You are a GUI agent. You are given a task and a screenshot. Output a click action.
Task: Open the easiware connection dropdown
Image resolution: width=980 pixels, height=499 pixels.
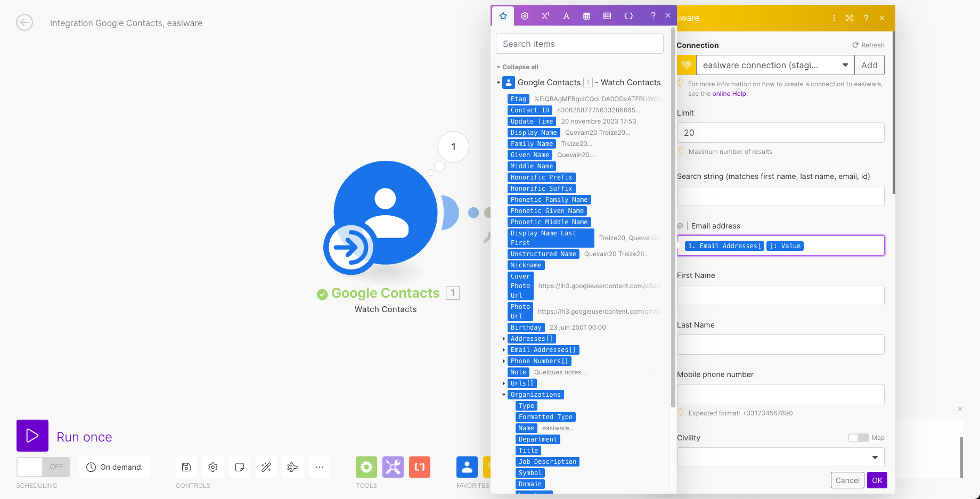click(845, 65)
